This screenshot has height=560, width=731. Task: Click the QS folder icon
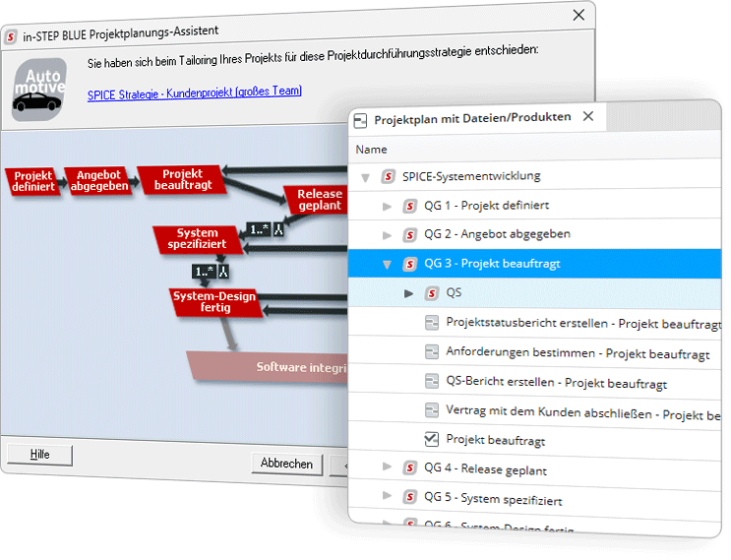click(x=431, y=293)
